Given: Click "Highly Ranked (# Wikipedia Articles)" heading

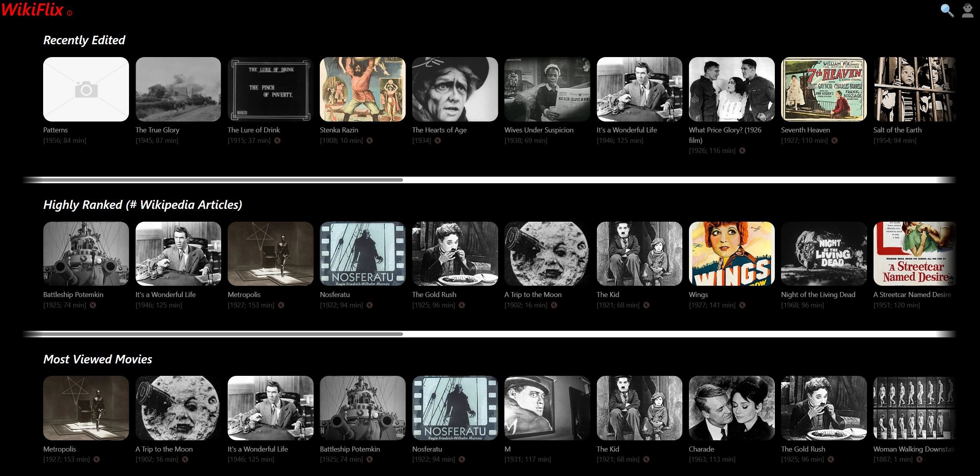Looking at the screenshot, I should [x=143, y=205].
